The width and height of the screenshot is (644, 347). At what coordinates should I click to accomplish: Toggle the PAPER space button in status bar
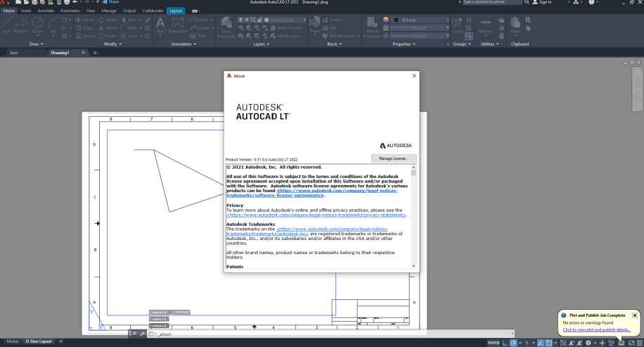point(494,342)
